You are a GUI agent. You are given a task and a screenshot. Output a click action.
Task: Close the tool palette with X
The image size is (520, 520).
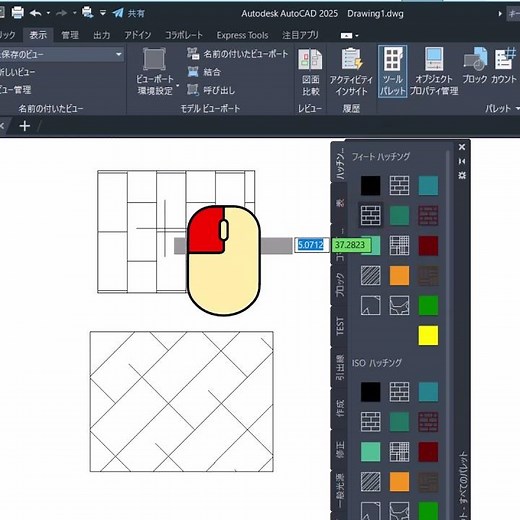click(x=462, y=147)
